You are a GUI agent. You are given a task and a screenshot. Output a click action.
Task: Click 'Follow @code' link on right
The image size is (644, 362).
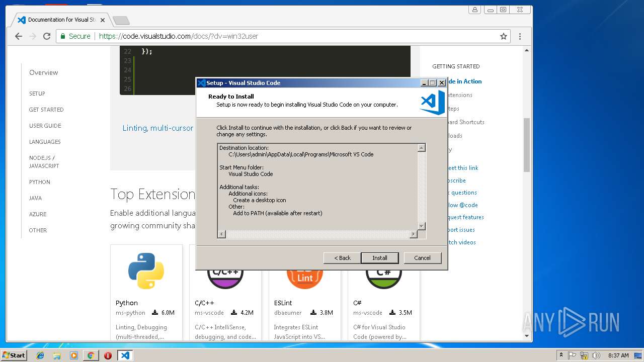462,205
